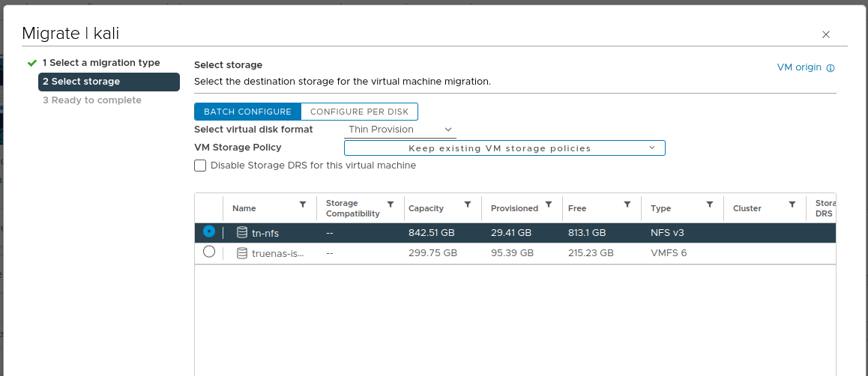Close the Migrate kali dialog
Viewport: 868px width, 376px height.
(x=826, y=34)
